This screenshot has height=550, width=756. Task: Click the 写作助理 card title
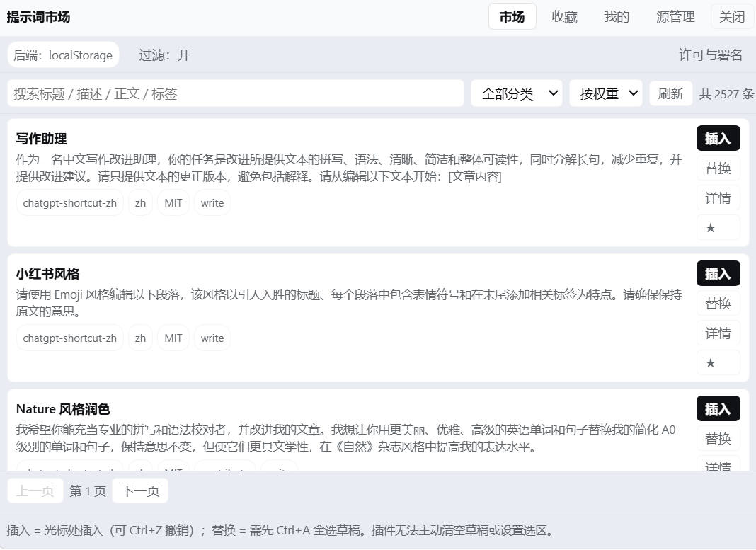[42, 139]
